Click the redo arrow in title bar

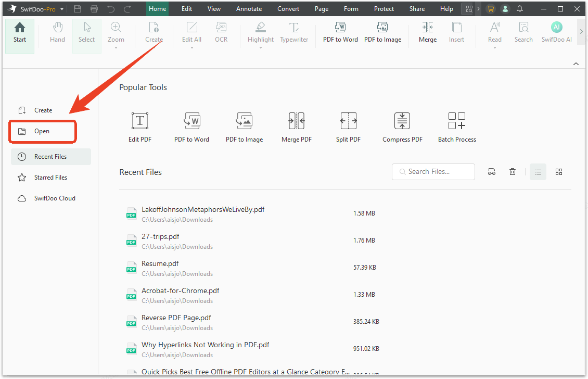(x=127, y=9)
